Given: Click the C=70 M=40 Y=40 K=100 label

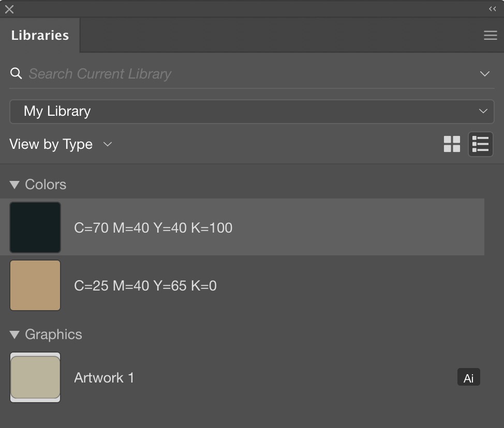Looking at the screenshot, I should pos(153,227).
